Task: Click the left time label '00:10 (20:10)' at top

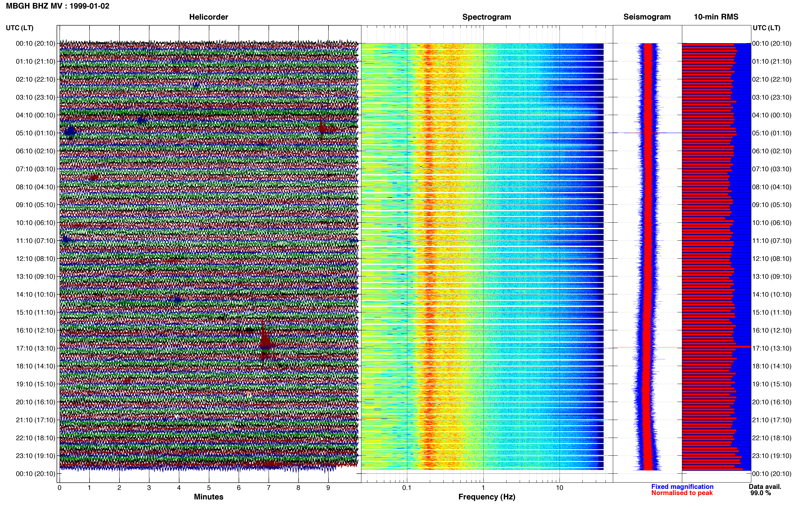Action: click(36, 43)
